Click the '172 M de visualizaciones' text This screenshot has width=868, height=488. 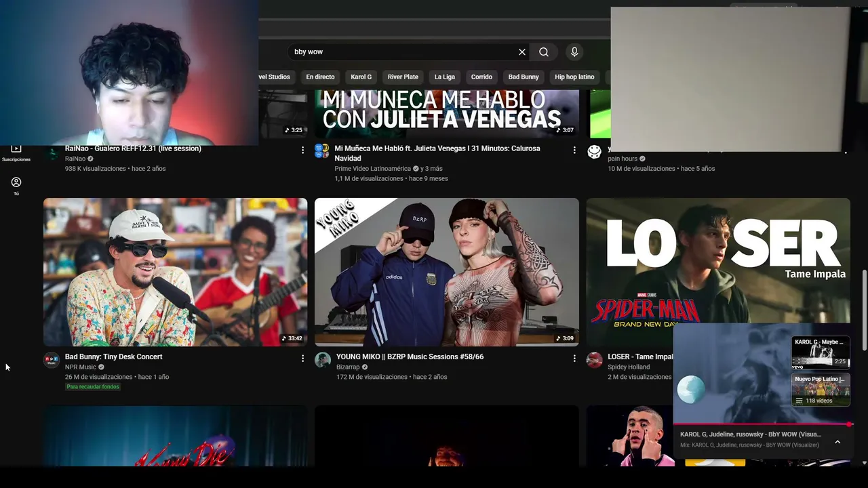[x=372, y=377]
